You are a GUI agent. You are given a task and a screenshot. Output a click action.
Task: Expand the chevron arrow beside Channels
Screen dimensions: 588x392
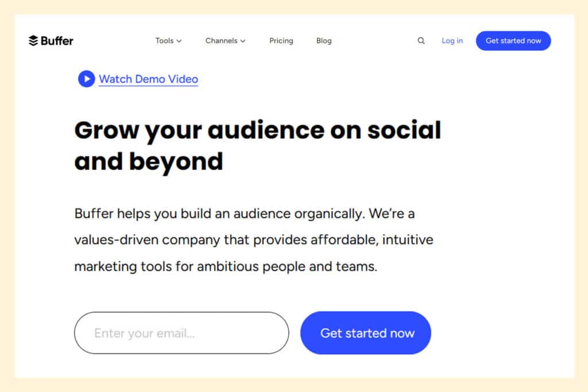click(243, 41)
